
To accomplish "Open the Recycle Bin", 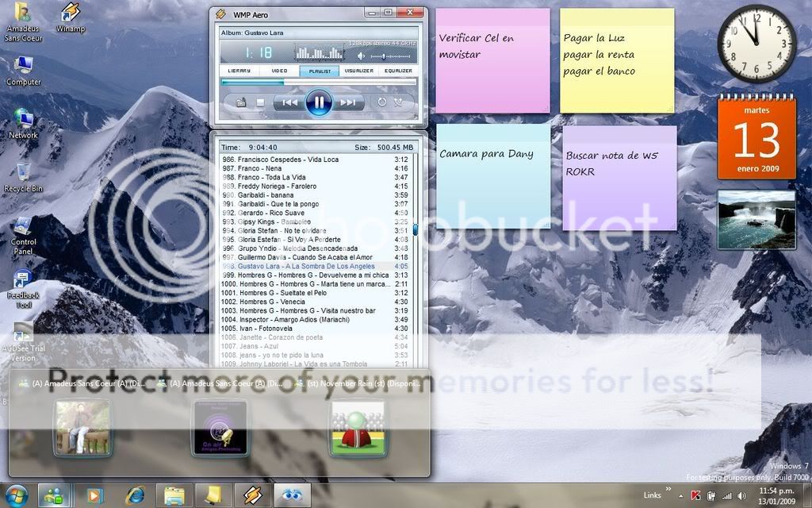I will (23, 177).
